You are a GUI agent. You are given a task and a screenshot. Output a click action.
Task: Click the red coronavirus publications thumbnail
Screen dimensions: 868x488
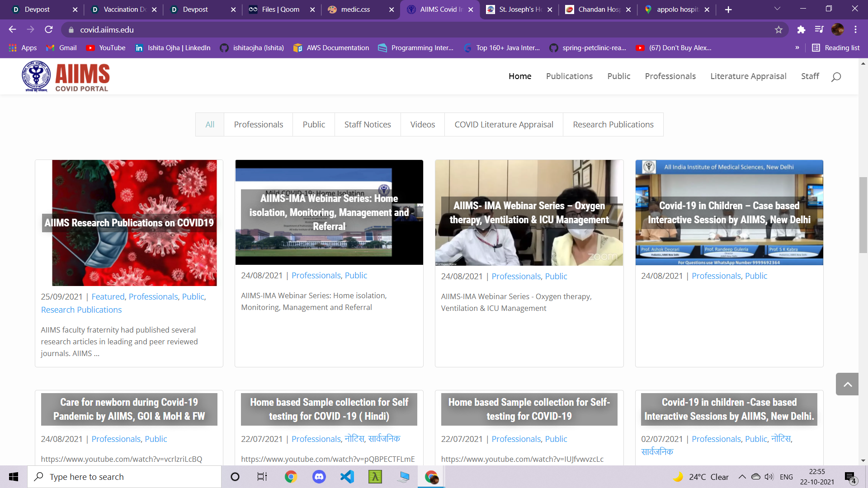point(134,190)
